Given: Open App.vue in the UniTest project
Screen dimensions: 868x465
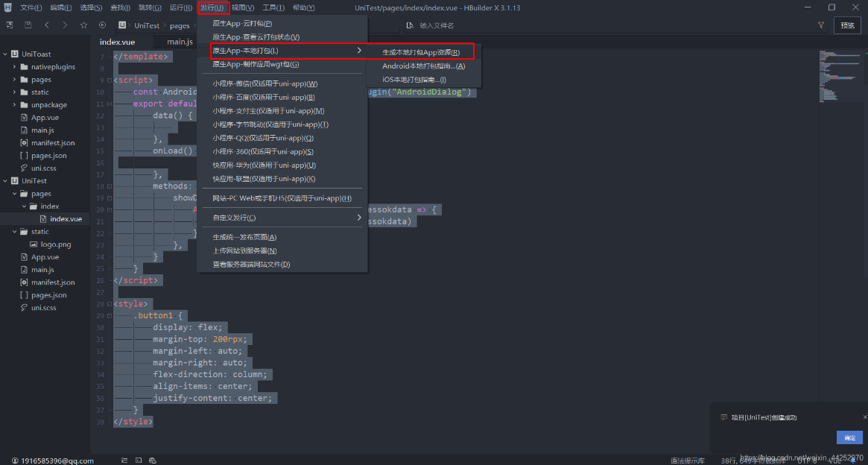Looking at the screenshot, I should (x=45, y=257).
